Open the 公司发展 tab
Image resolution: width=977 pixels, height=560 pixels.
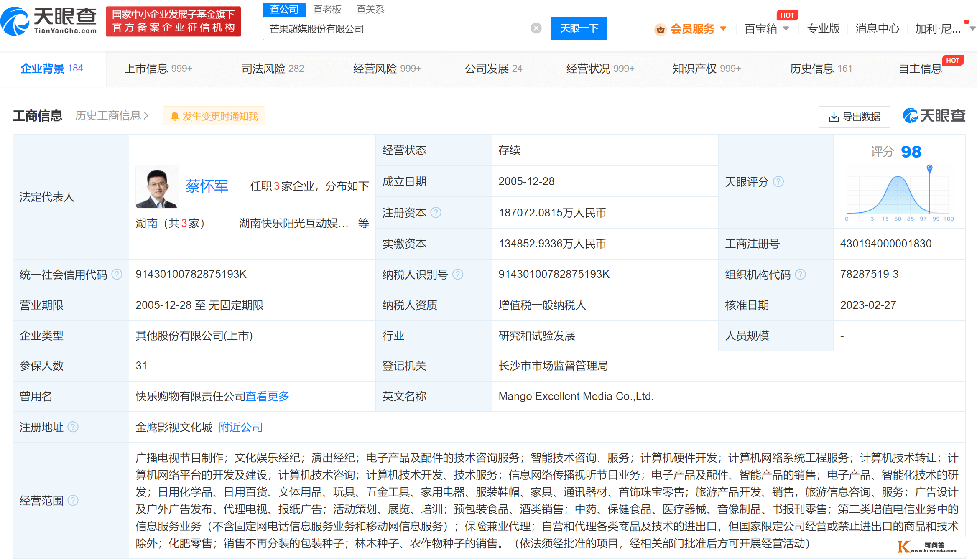point(494,69)
